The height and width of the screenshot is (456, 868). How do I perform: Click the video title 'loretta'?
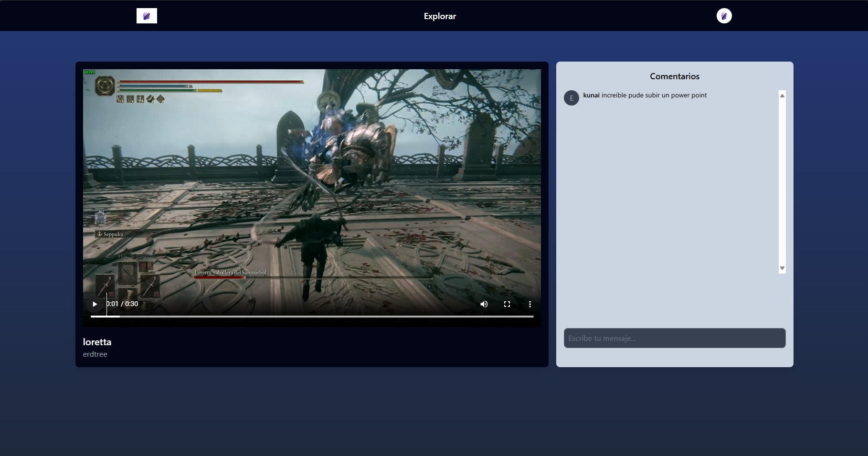pyautogui.click(x=97, y=342)
